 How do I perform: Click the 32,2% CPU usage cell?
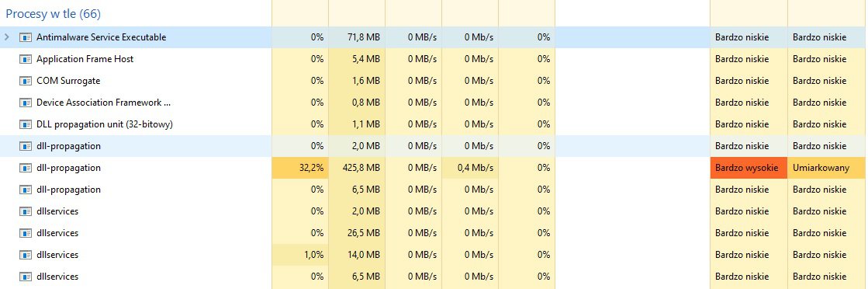(300, 168)
